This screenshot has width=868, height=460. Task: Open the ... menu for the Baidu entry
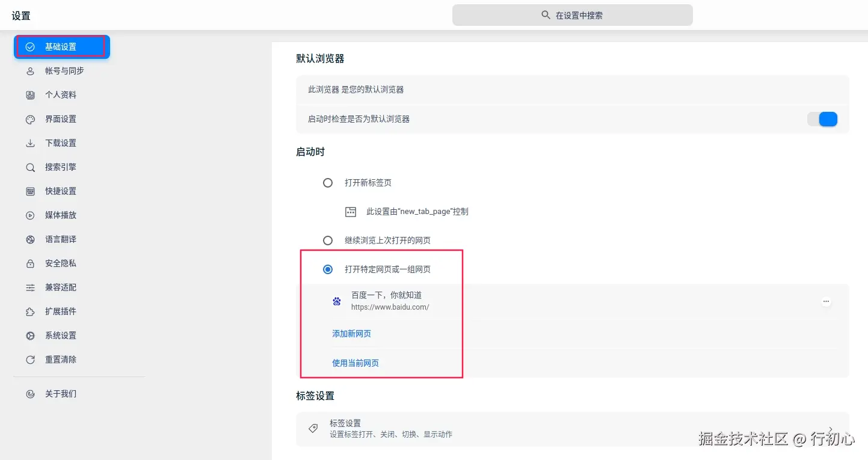(x=826, y=301)
